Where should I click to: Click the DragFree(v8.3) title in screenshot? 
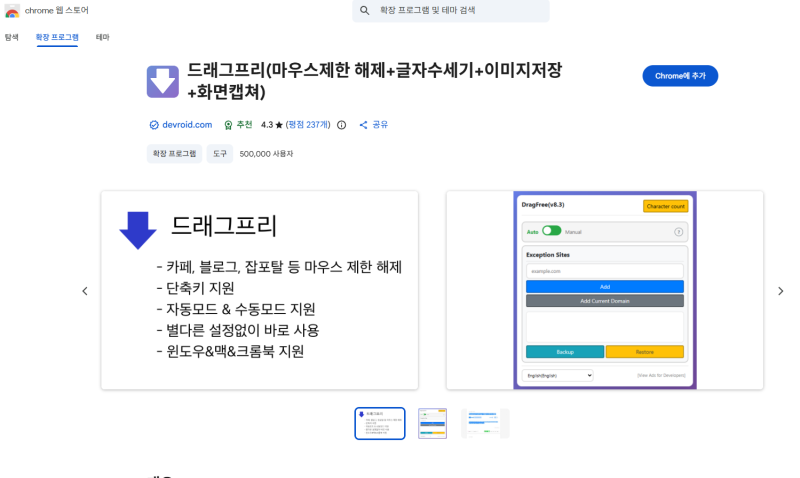click(543, 205)
